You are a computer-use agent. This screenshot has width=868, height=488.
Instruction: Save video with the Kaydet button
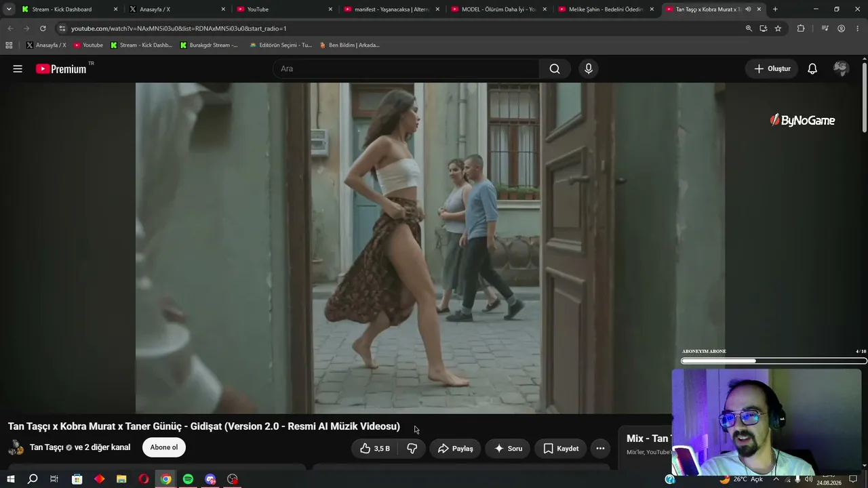pos(560,448)
